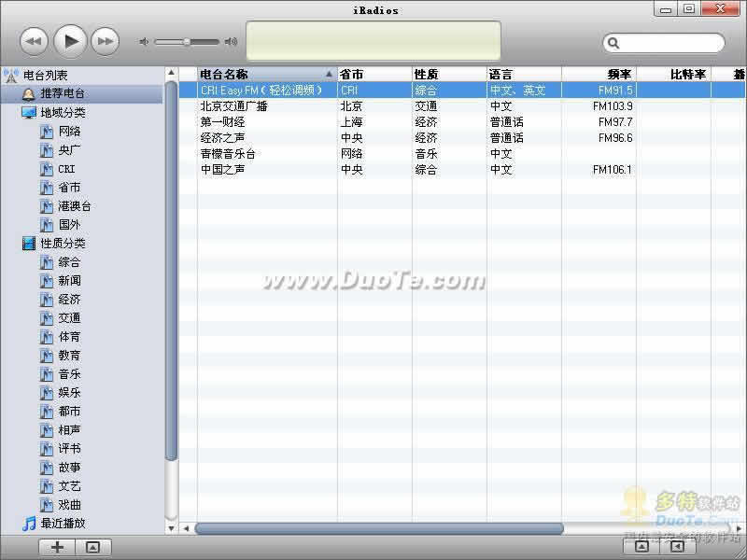
Task: Click the button next to plus at bottom left
Action: click(x=93, y=547)
